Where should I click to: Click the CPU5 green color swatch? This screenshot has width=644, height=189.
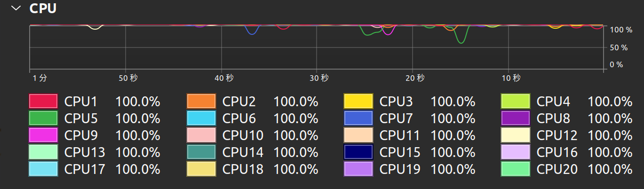(x=43, y=118)
